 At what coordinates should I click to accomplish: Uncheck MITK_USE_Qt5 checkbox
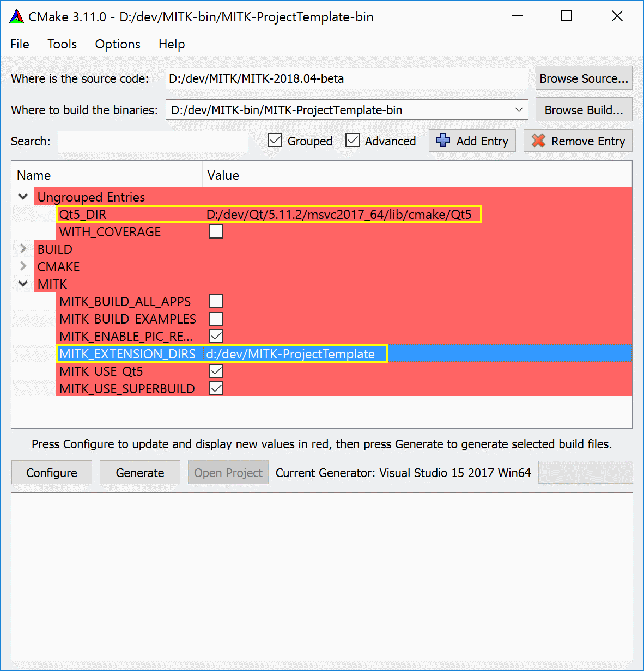pyautogui.click(x=216, y=371)
